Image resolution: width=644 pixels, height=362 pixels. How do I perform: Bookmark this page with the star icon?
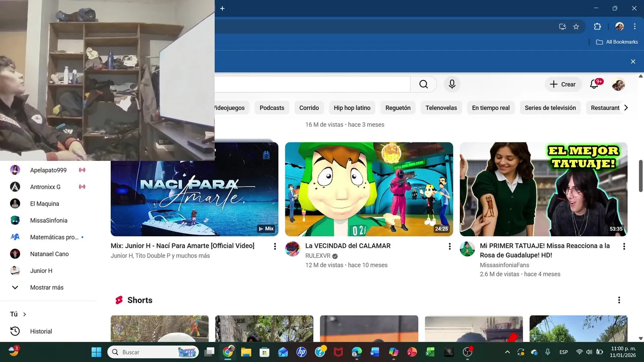[x=576, y=27]
